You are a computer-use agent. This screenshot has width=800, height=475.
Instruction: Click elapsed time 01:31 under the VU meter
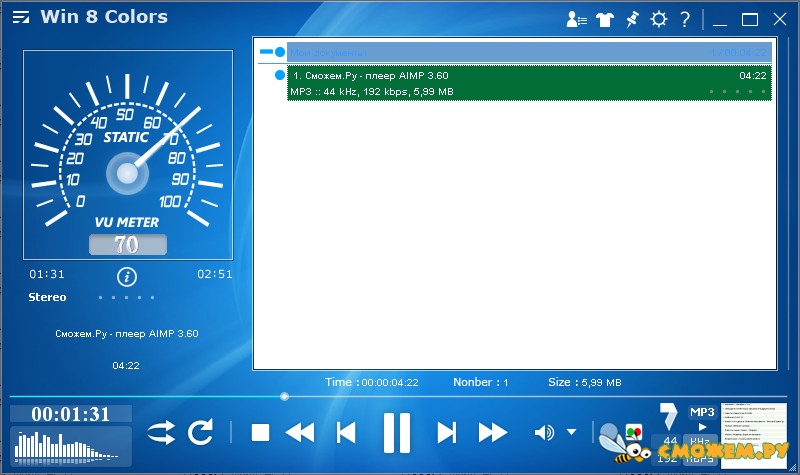coord(47,274)
